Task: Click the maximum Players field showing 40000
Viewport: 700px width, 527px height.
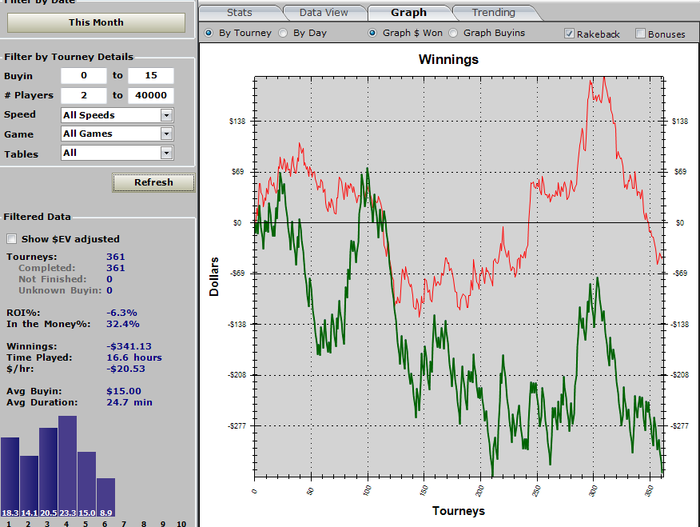Action: [151, 95]
